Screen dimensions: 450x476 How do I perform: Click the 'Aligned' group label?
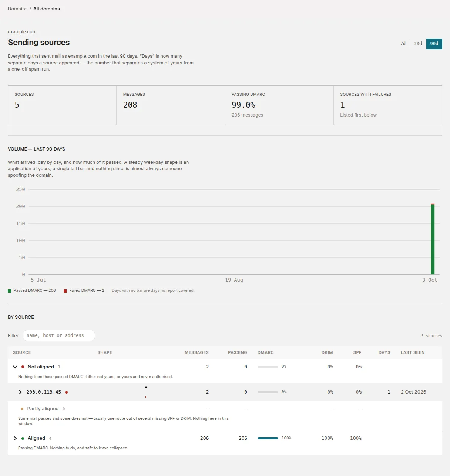click(36, 438)
